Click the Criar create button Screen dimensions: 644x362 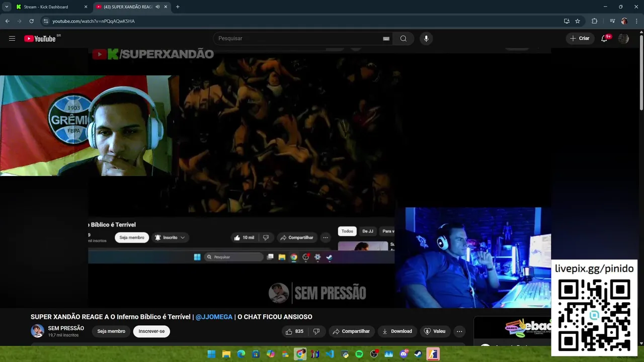point(580,39)
